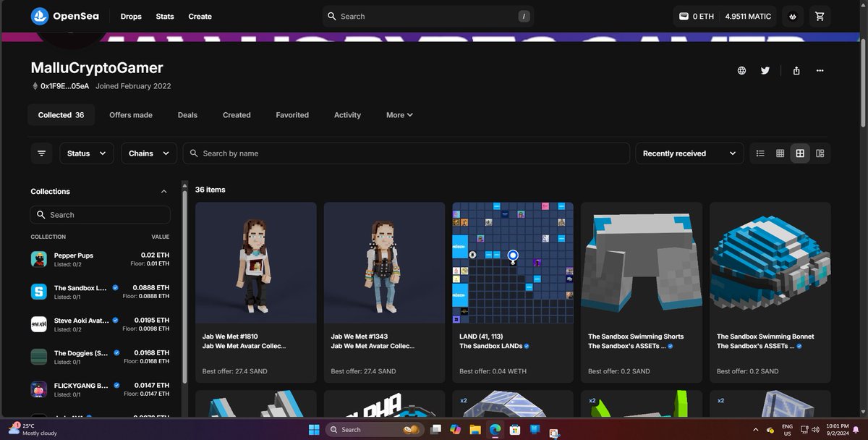This screenshot has height=440, width=868.
Task: Open Sandbox Swimming Shorts thumbnail
Action: pyautogui.click(x=642, y=263)
